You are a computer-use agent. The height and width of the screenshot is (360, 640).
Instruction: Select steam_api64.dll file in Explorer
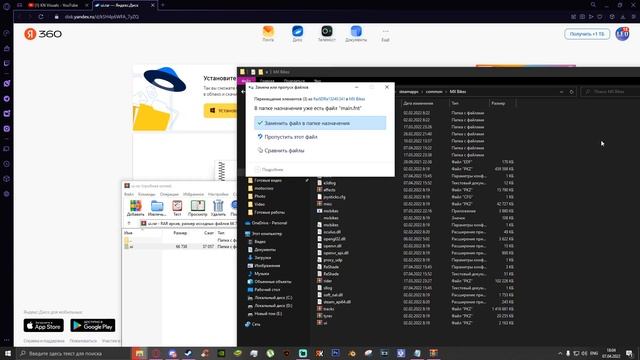334,302
